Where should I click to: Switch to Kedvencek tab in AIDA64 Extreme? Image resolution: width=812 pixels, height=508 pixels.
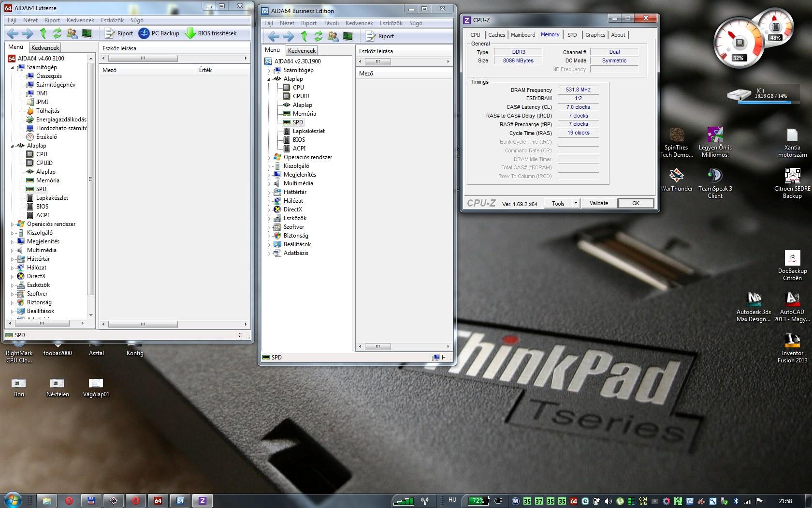[x=45, y=48]
